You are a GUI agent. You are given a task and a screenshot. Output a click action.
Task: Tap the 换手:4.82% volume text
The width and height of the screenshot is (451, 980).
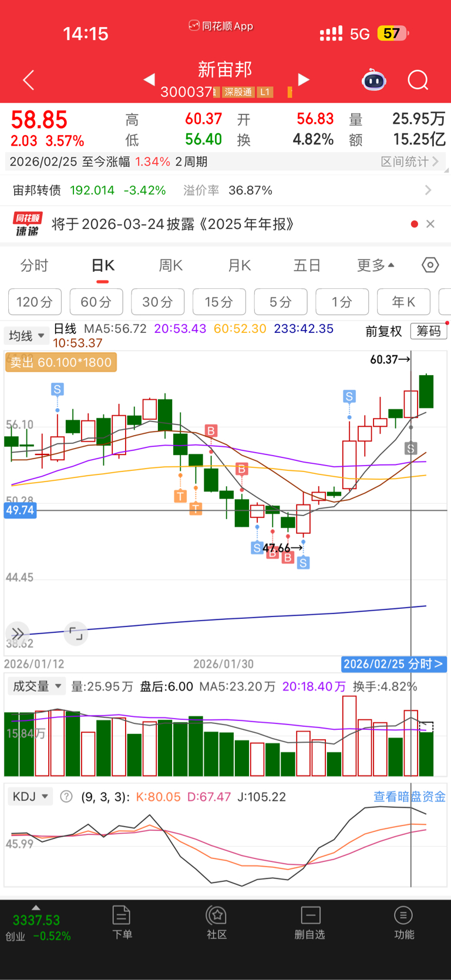click(385, 686)
